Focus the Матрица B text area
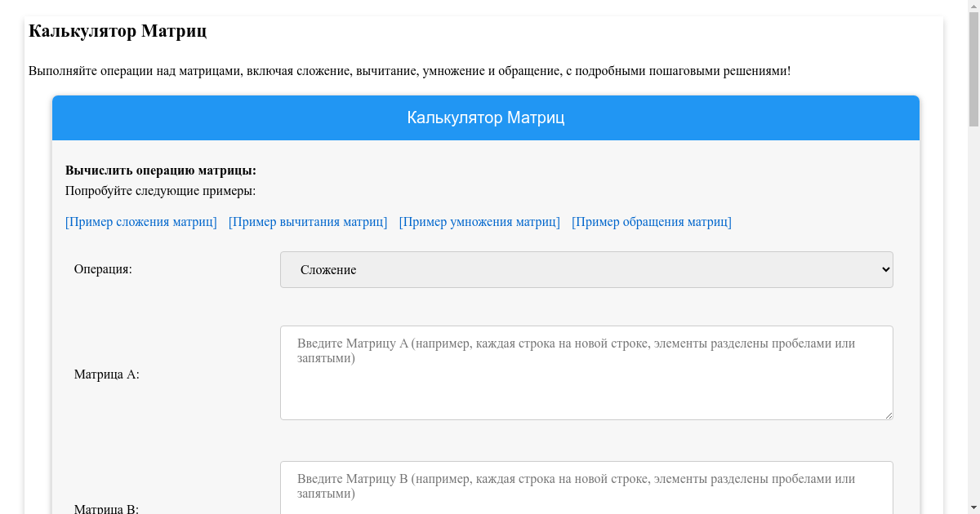This screenshot has width=980, height=514. point(586,488)
